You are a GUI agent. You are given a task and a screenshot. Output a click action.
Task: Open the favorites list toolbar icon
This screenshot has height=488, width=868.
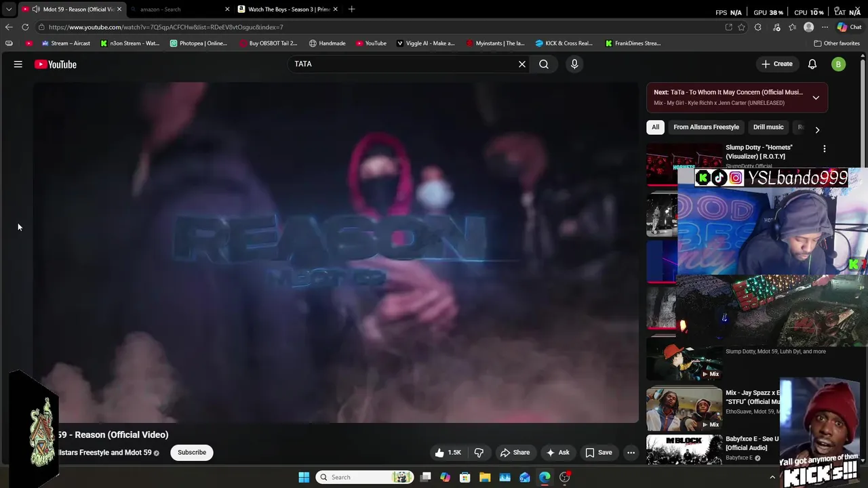pyautogui.click(x=793, y=27)
